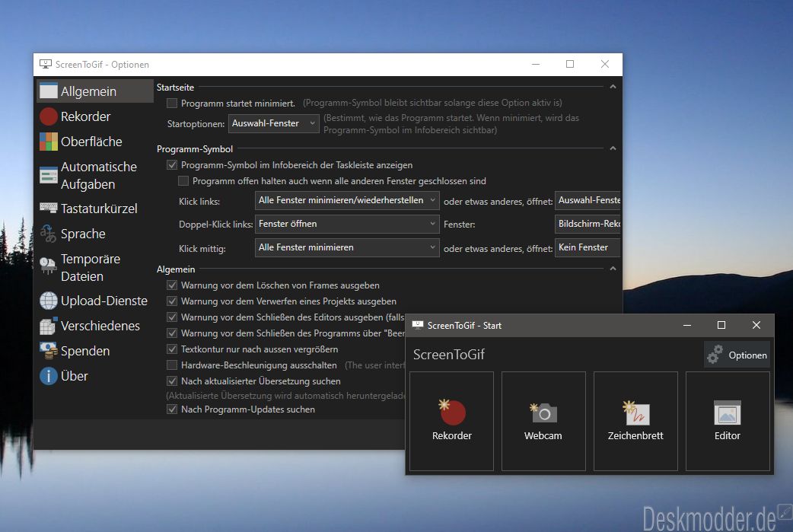Collapse the Algemein section chevron
The image size is (793, 532).
point(613,269)
